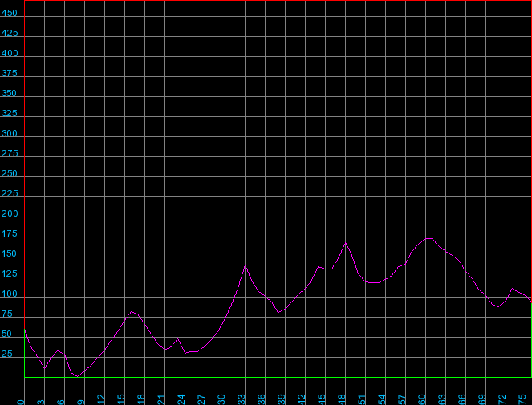
Task: Select the 51 horizontal axis label
Action: [362, 399]
